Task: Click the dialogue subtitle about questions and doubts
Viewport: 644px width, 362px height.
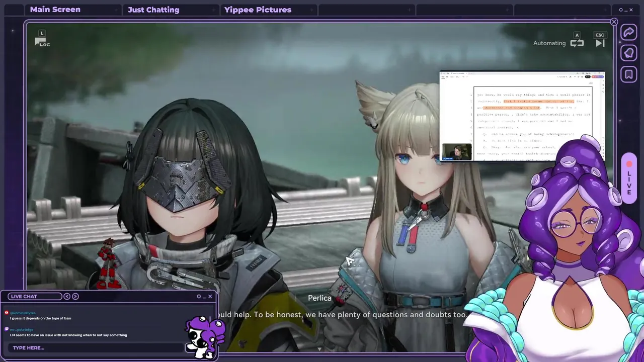Action: coord(343,315)
